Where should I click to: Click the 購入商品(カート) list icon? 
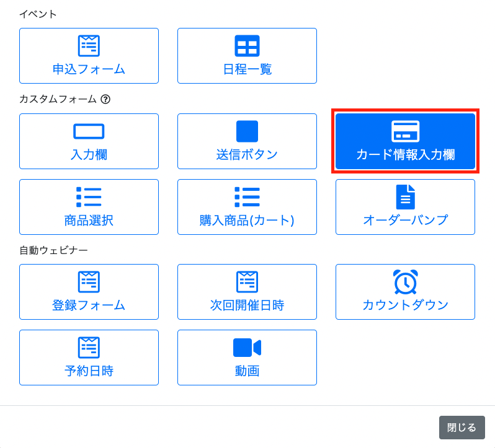(x=247, y=197)
